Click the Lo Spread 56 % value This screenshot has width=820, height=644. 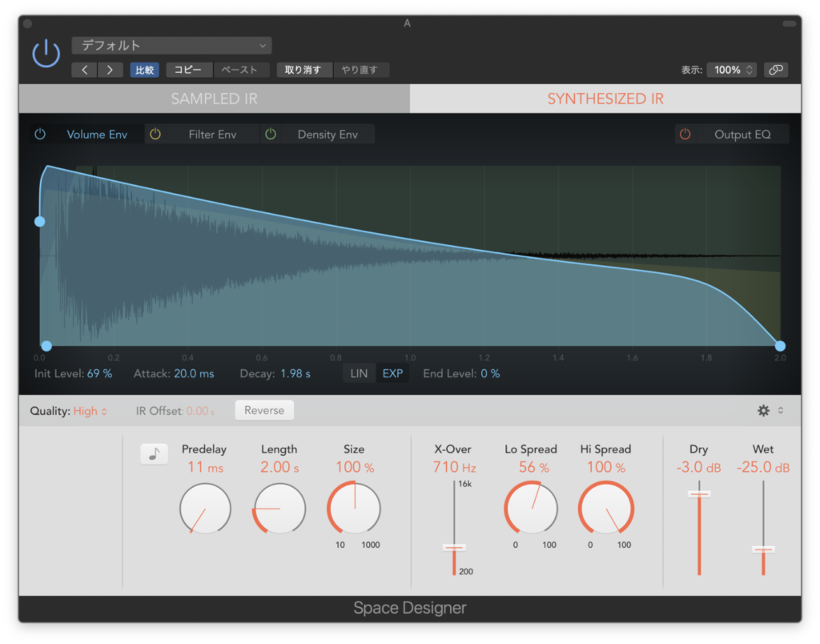click(x=534, y=467)
